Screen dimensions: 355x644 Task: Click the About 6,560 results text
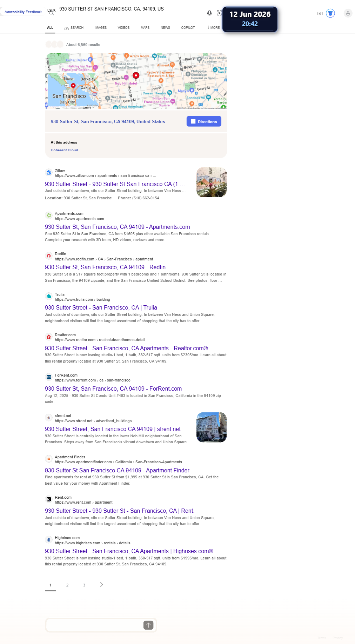pos(83,45)
